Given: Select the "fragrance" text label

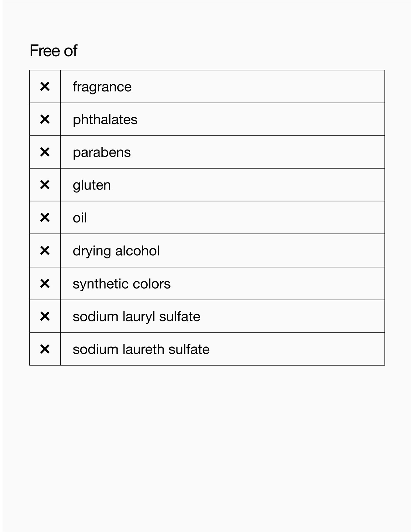Looking at the screenshot, I should [x=102, y=87].
